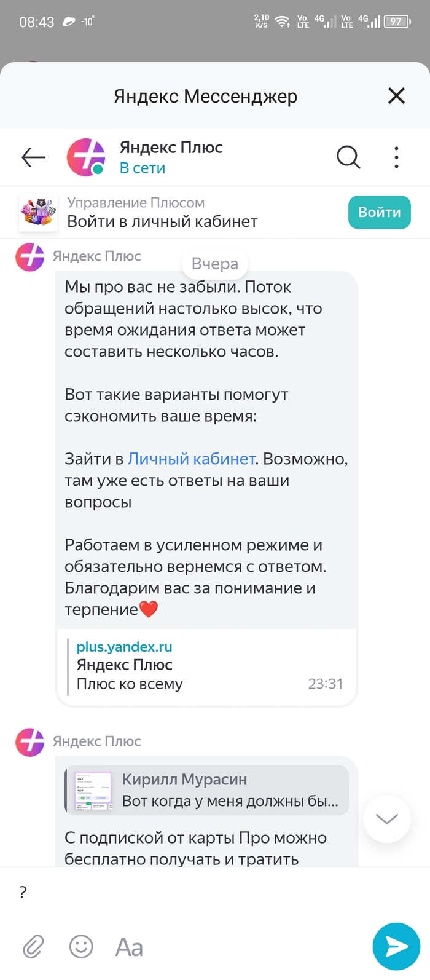Open the emoji picker
The height and width of the screenshot is (980, 430).
81,947
